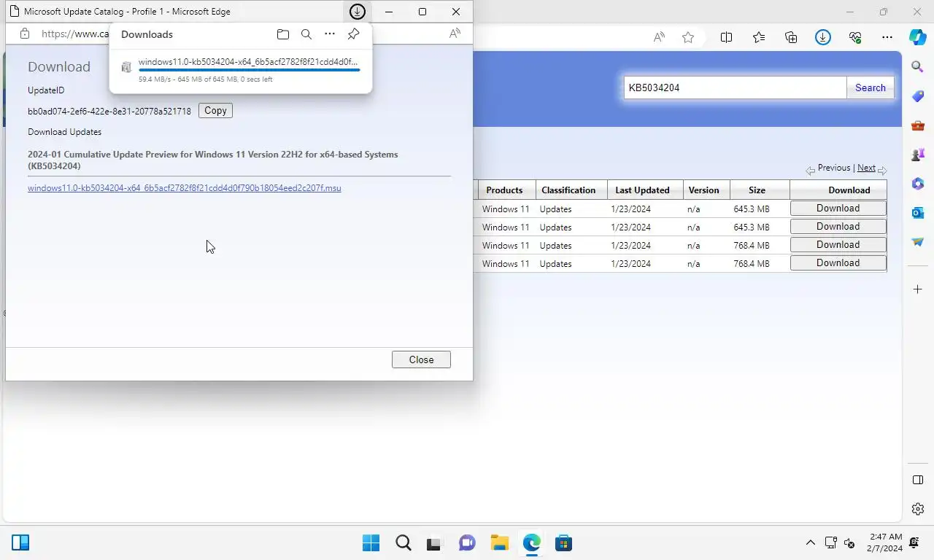Image resolution: width=934 pixels, height=560 pixels.
Task: Open Chat app on taskbar
Action: coord(467,542)
